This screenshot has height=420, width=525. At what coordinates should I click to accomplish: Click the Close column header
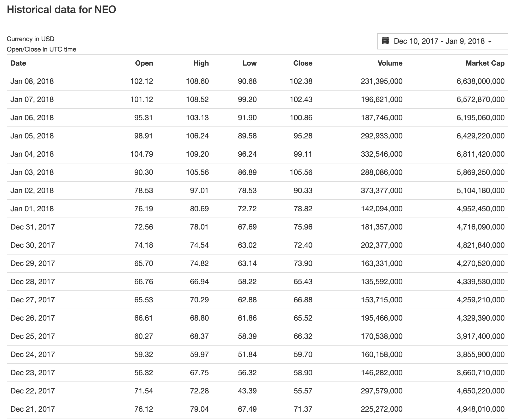(303, 63)
